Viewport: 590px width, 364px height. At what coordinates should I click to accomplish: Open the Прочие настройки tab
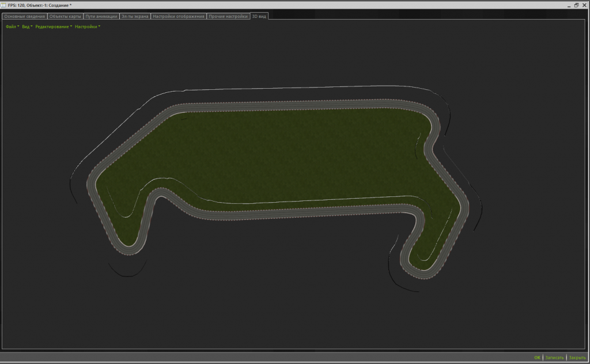tap(228, 16)
